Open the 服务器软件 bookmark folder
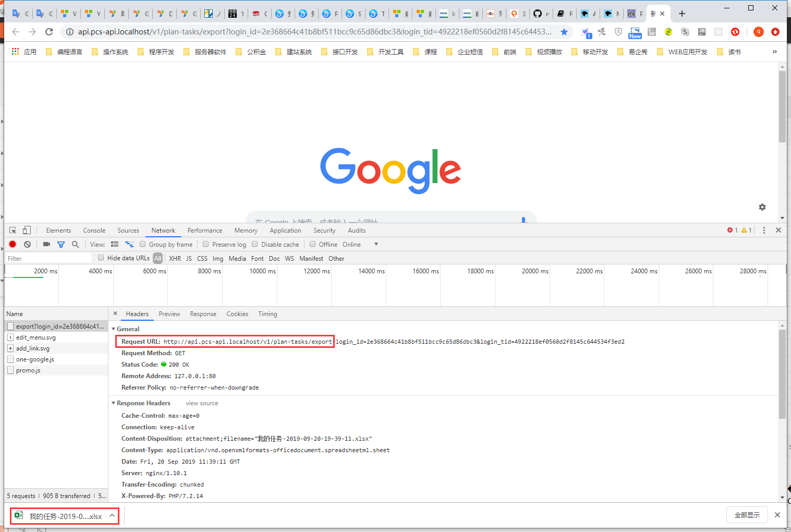The image size is (791, 532). 205,52
